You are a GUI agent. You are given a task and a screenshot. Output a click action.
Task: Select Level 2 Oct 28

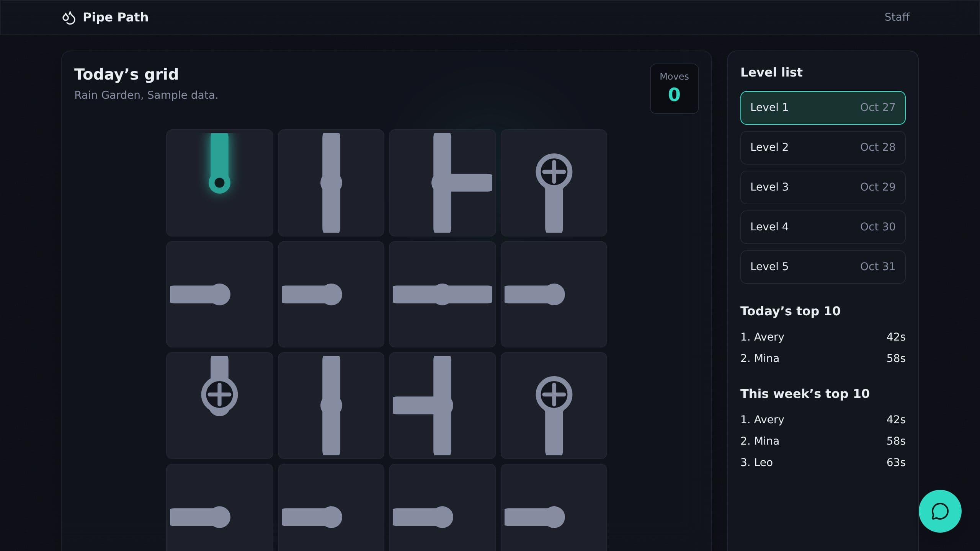point(823,147)
